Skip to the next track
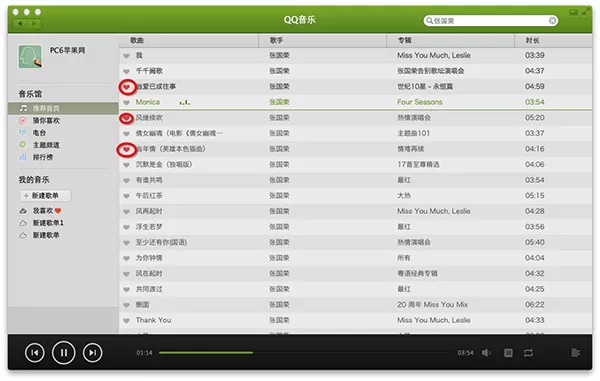 click(x=93, y=353)
